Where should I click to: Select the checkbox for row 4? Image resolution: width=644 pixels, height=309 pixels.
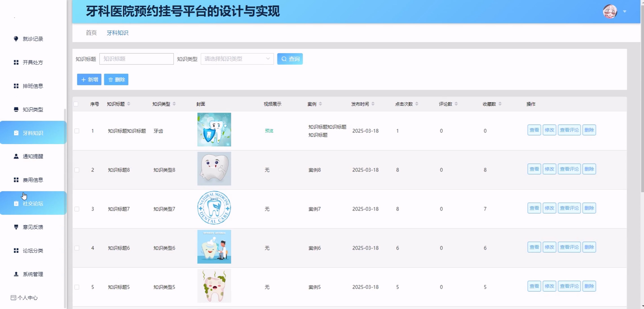click(x=77, y=248)
